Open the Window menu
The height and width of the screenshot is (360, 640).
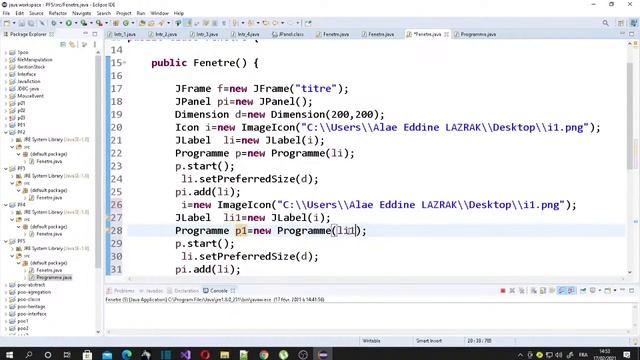pos(159,13)
